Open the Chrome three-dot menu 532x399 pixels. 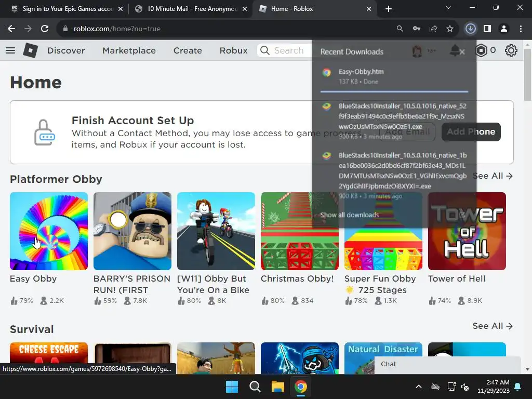[x=521, y=29]
